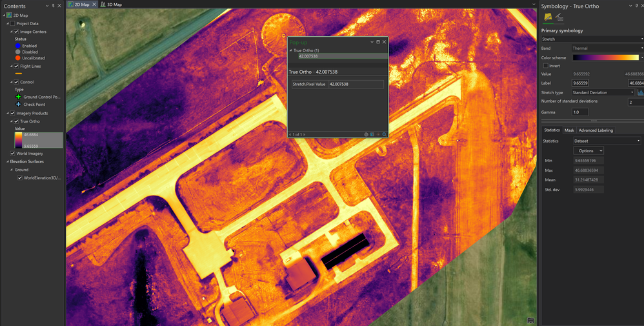Viewport: 644px width, 326px height.
Task: Open the Symbology pane options menu arrow
Action: (x=631, y=6)
